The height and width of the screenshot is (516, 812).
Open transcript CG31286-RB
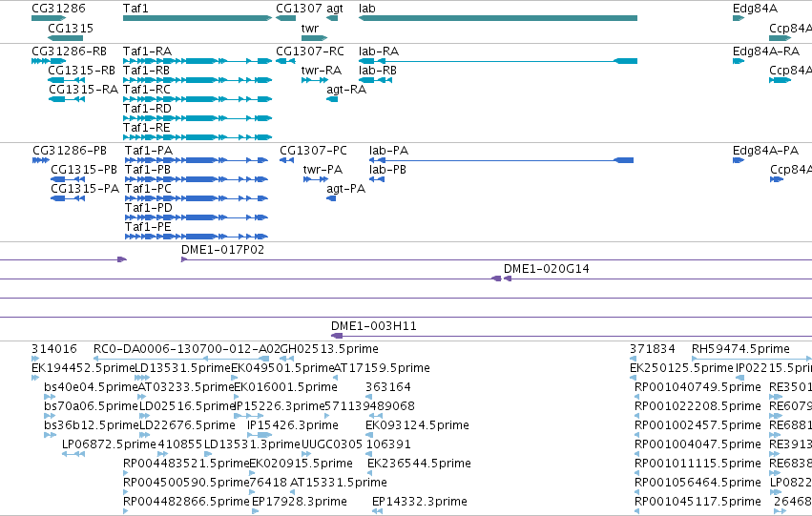pyautogui.click(x=49, y=61)
